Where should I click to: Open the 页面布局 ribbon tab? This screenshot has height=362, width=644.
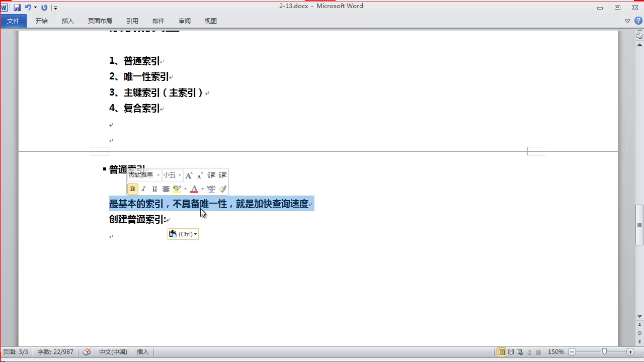(100, 21)
